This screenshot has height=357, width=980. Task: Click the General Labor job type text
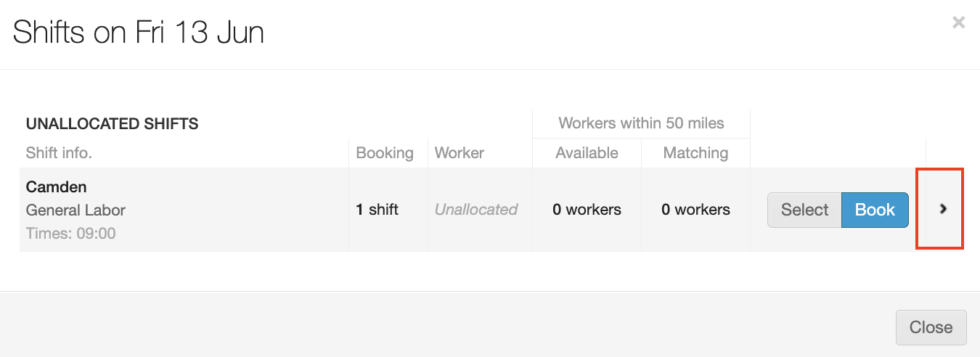[75, 210]
